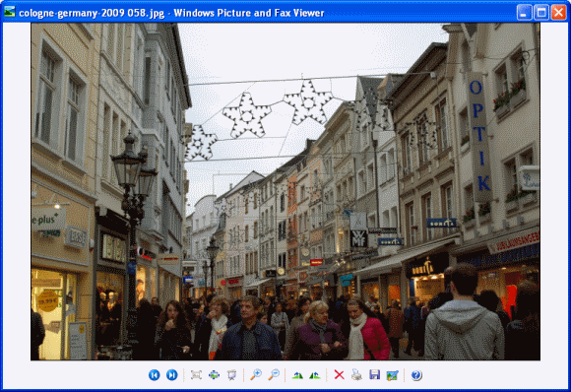The width and height of the screenshot is (571, 392).
Task: Zoom out with the minus magnifier
Action: pos(274,375)
